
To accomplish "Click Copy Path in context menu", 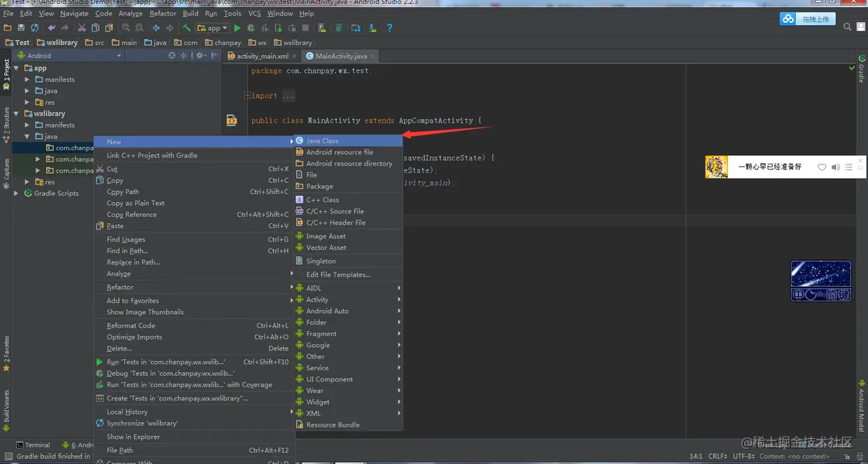I will (193, 192).
